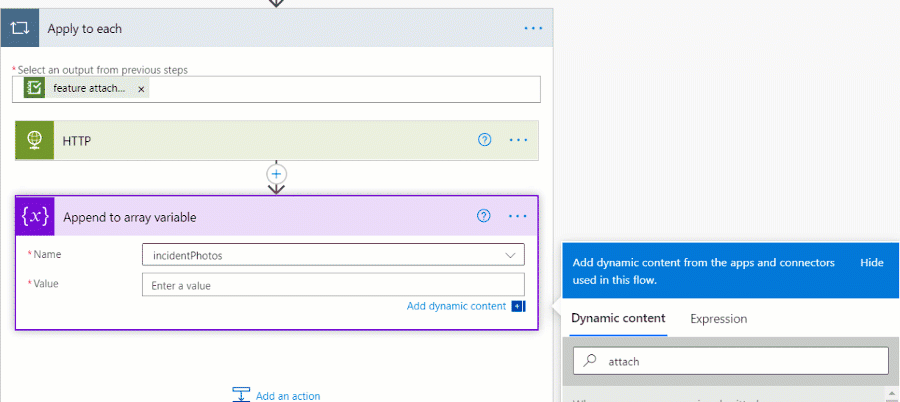The width and height of the screenshot is (900, 402).
Task: Open the Apply to each ellipsis menu
Action: pos(533,28)
